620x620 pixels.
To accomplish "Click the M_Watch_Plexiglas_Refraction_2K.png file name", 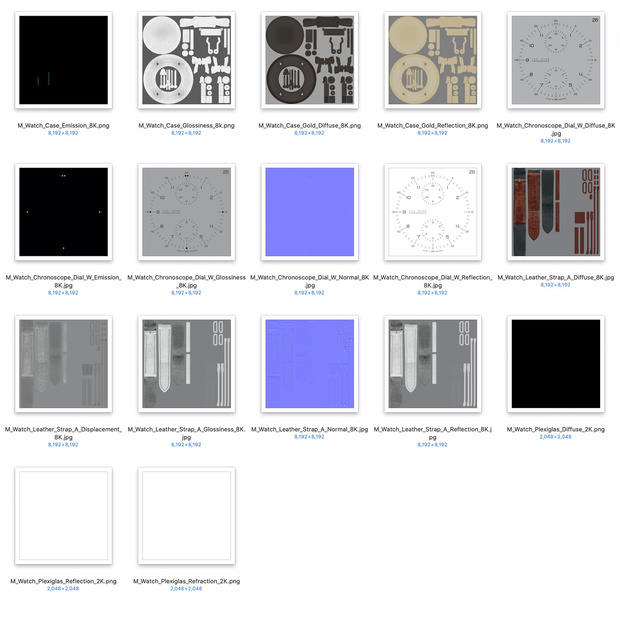I will point(187,581).
